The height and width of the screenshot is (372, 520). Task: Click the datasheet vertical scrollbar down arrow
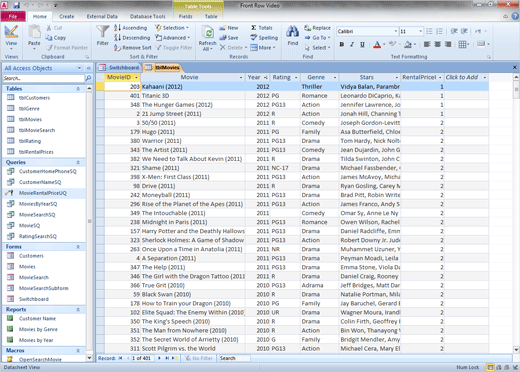point(516,350)
